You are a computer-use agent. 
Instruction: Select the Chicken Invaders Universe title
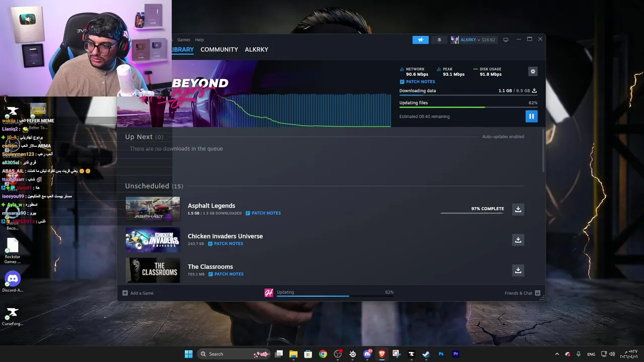225,236
